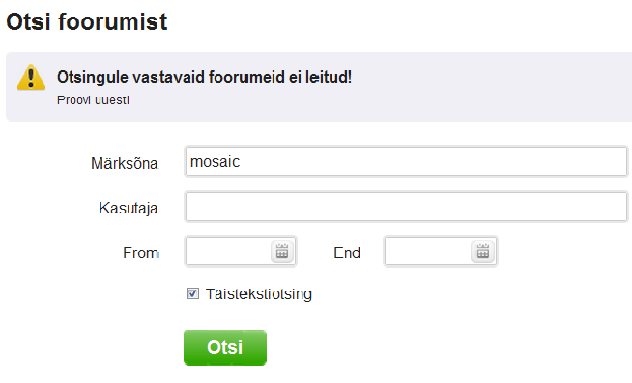This screenshot has height=383, width=632.
Task: Untick the Täistekstiotsing checkbox
Action: tap(193, 293)
